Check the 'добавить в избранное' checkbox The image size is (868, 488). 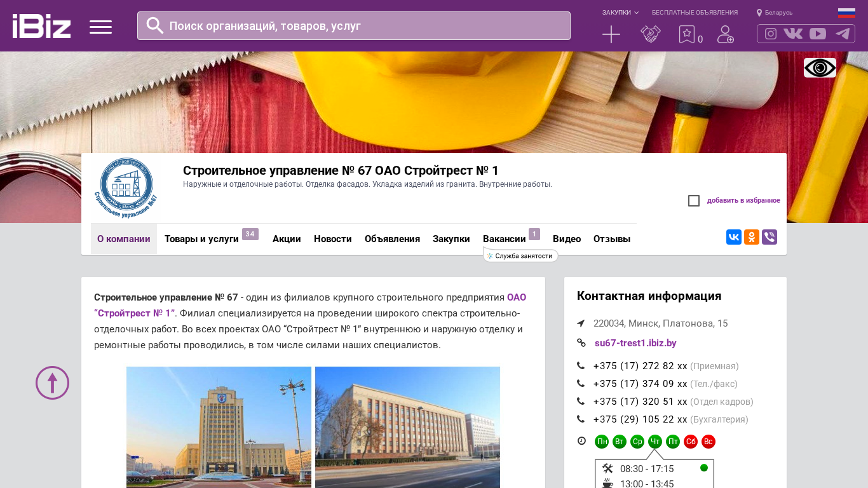tap(694, 201)
